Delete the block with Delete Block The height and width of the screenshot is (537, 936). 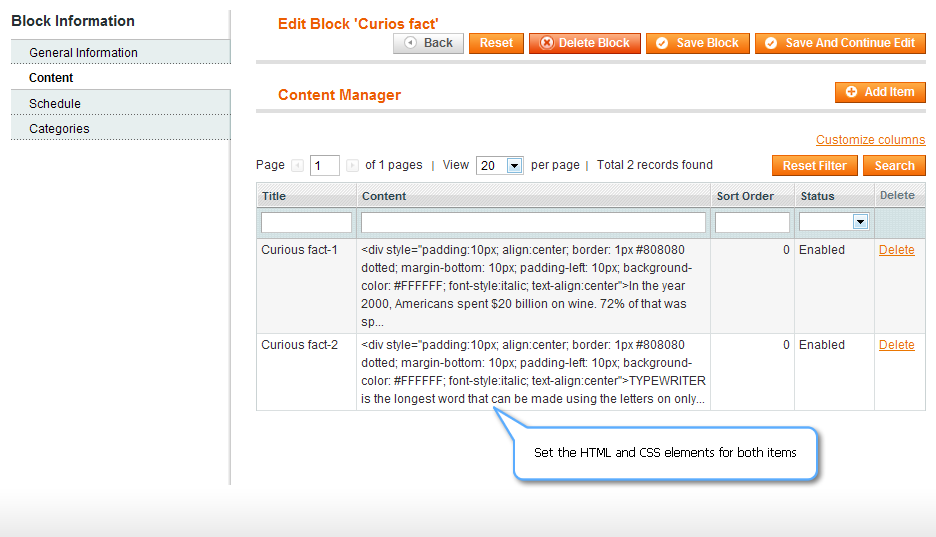point(584,44)
